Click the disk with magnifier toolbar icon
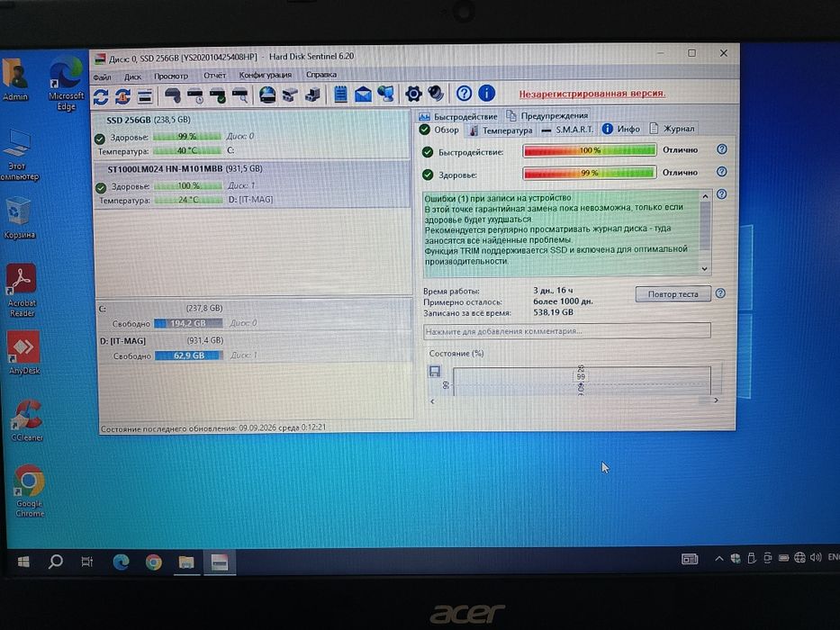840x630 pixels. tap(240, 95)
